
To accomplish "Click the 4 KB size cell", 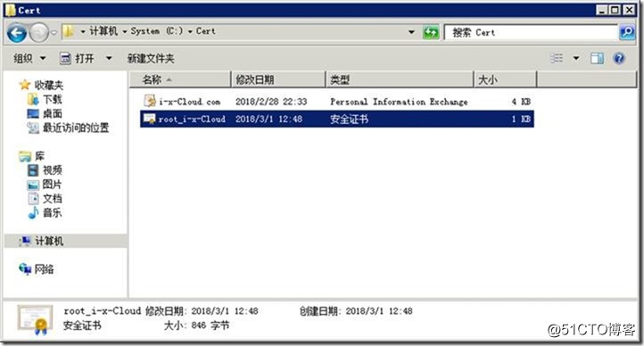I will click(x=521, y=102).
